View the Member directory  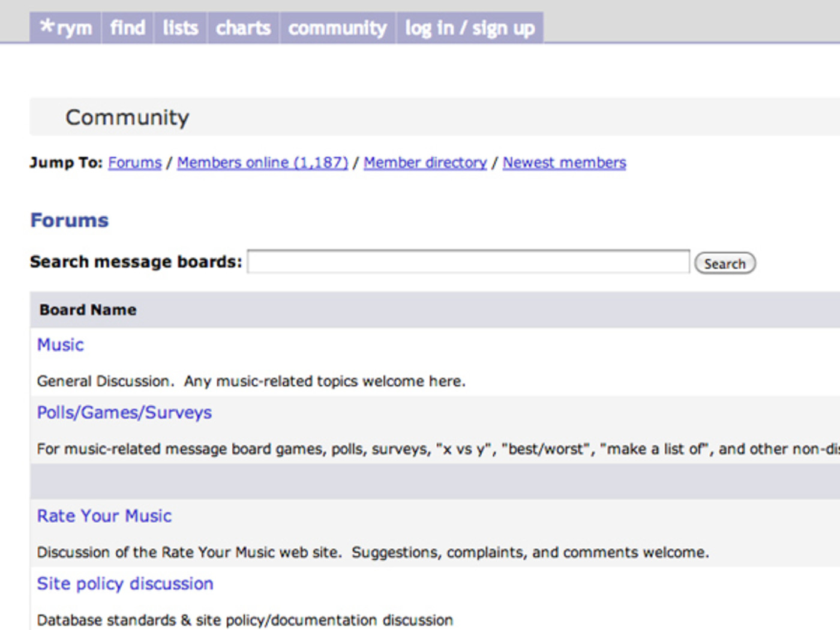[425, 163]
